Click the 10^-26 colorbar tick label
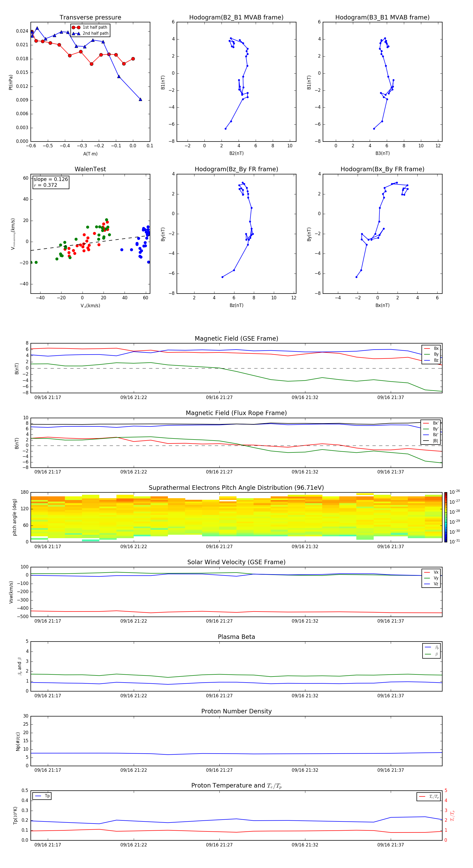 coord(455,492)
